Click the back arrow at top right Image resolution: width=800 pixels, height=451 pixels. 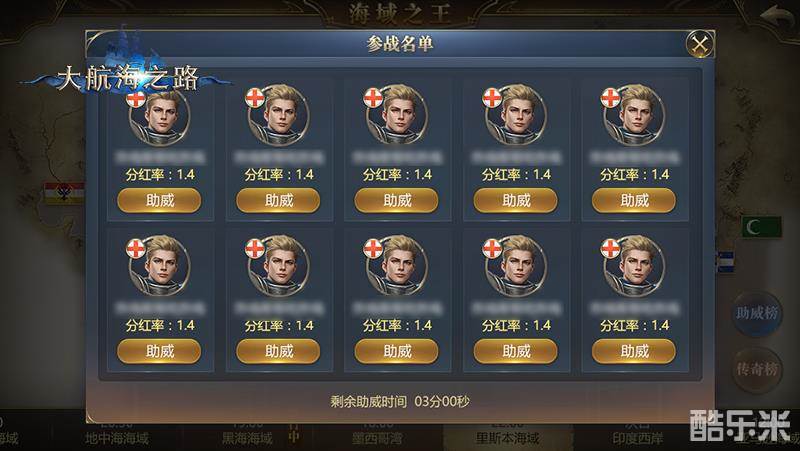click(776, 17)
